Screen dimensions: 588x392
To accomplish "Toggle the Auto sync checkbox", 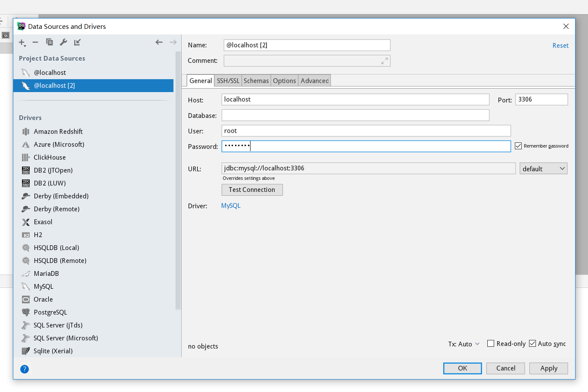I will point(532,343).
